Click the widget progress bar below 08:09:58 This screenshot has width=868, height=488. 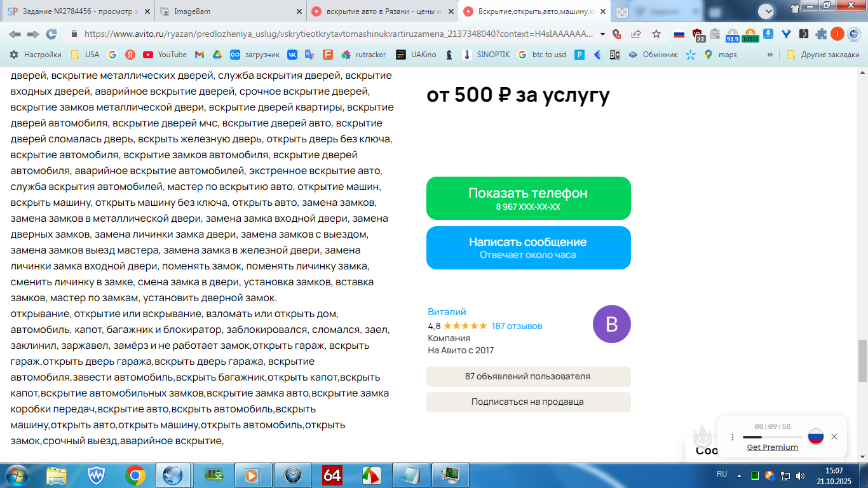pyautogui.click(x=772, y=437)
